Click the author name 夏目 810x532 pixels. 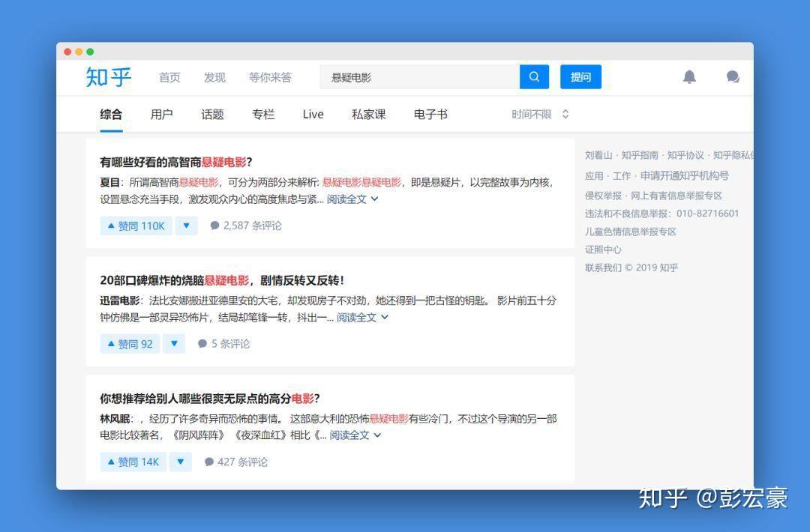point(109,182)
